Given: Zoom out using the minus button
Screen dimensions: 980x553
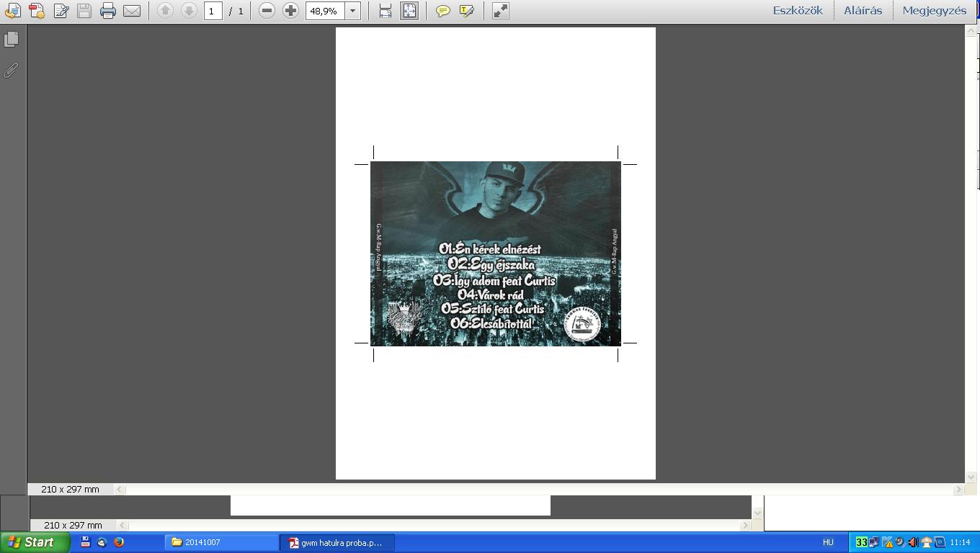Looking at the screenshot, I should pos(267,11).
